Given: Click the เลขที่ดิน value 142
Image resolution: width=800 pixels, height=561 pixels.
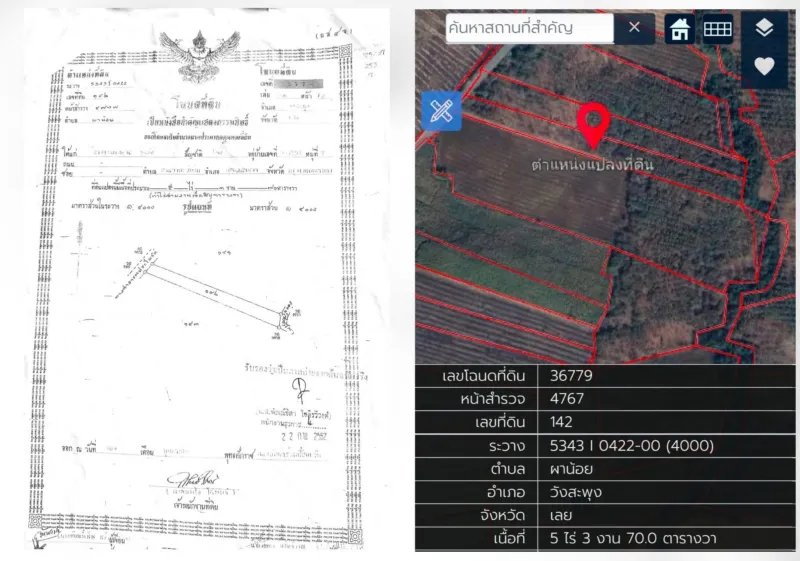Looking at the screenshot, I should pos(561,422).
